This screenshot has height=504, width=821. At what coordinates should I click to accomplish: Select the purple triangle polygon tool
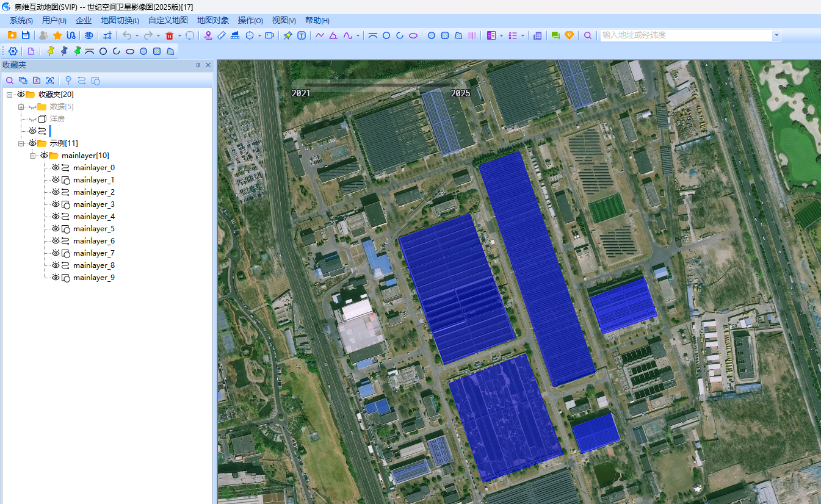pos(333,35)
